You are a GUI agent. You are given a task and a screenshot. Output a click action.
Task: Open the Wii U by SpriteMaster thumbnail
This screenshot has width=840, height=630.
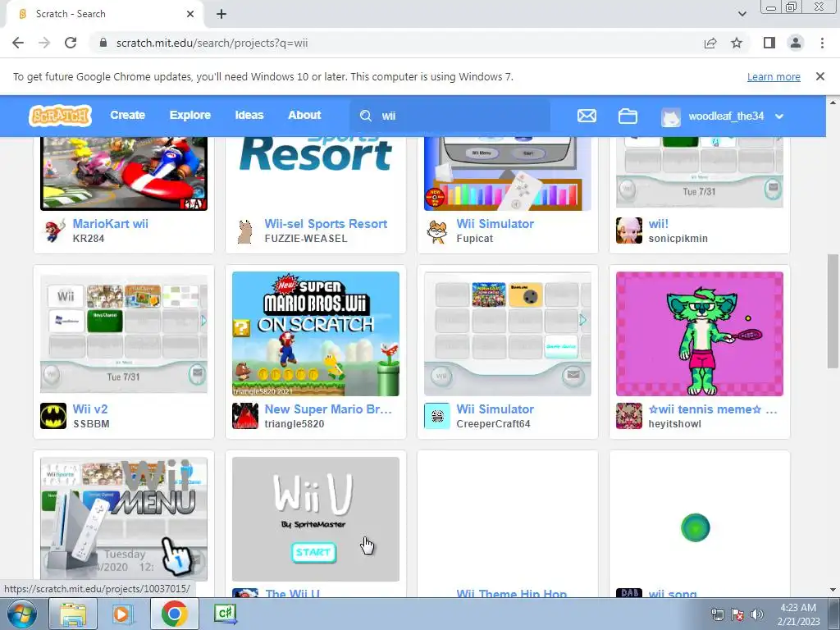point(316,518)
